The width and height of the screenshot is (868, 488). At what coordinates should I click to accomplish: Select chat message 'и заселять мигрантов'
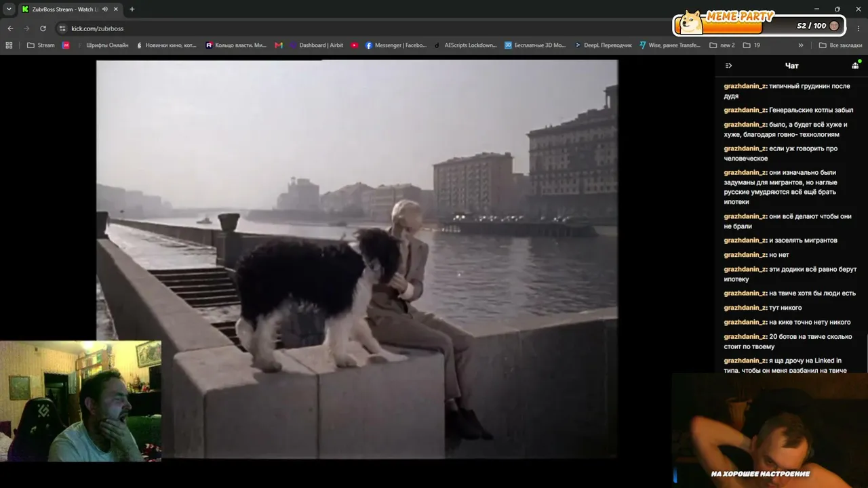(x=781, y=240)
